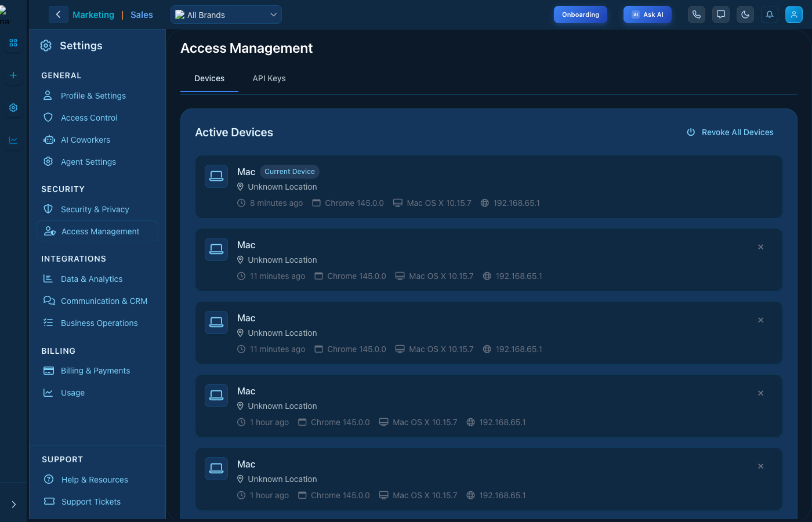Click the "Access Management" page heading
812x522 pixels.
coord(246,48)
